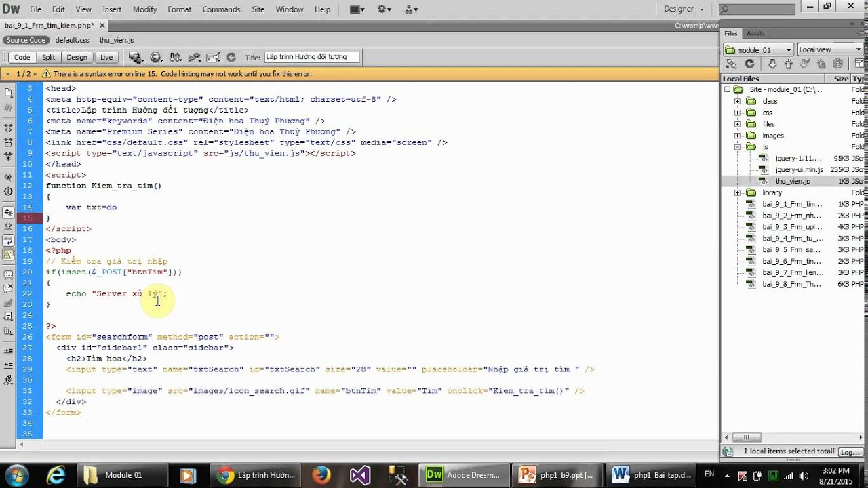
Task: Select bai_9_3_Frm_upl file in Files panel
Action: tap(792, 227)
